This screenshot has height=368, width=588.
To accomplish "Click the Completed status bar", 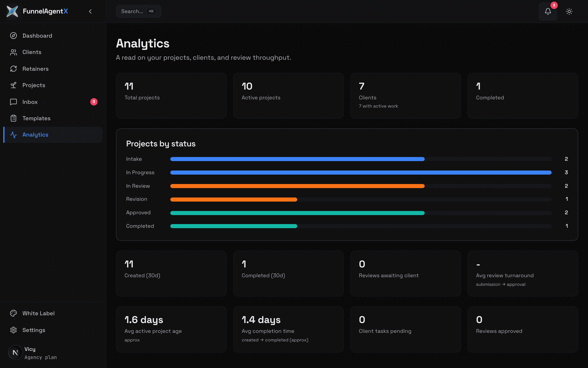I will [234, 226].
